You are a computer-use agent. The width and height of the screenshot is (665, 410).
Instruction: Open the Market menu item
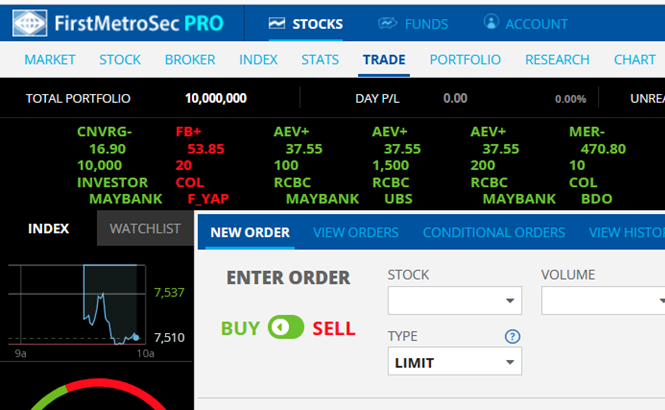coord(50,60)
